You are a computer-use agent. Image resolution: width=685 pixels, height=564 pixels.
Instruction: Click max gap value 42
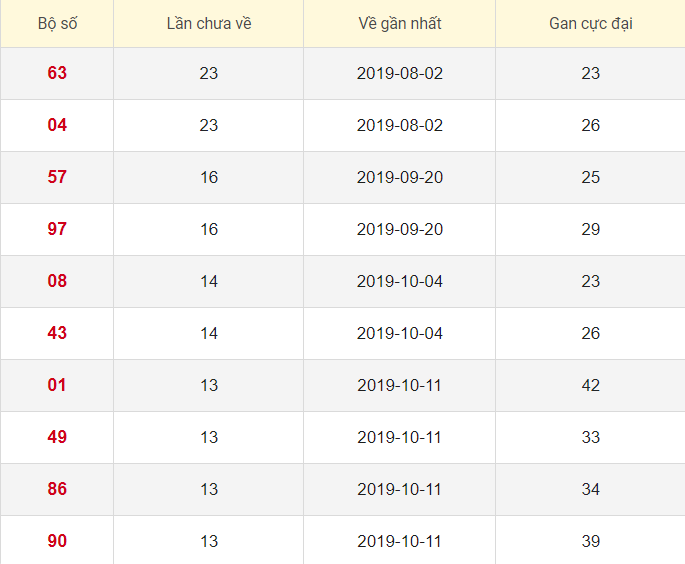click(x=590, y=385)
